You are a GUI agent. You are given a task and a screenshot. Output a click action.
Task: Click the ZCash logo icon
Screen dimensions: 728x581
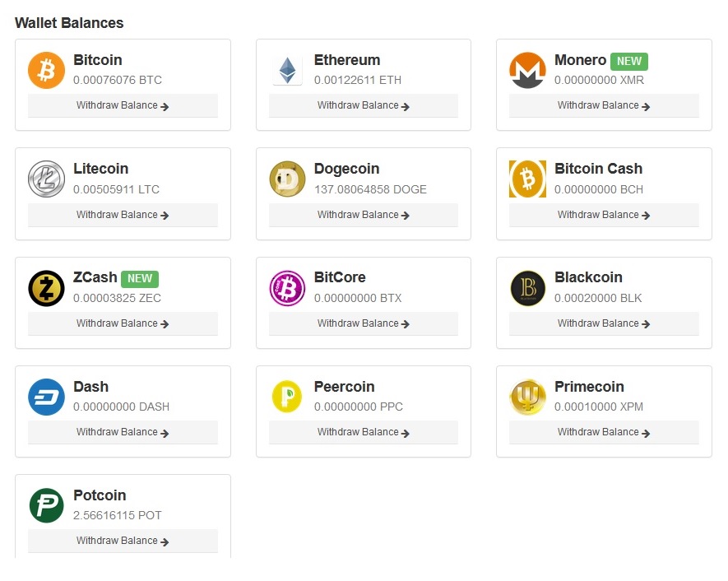click(46, 288)
